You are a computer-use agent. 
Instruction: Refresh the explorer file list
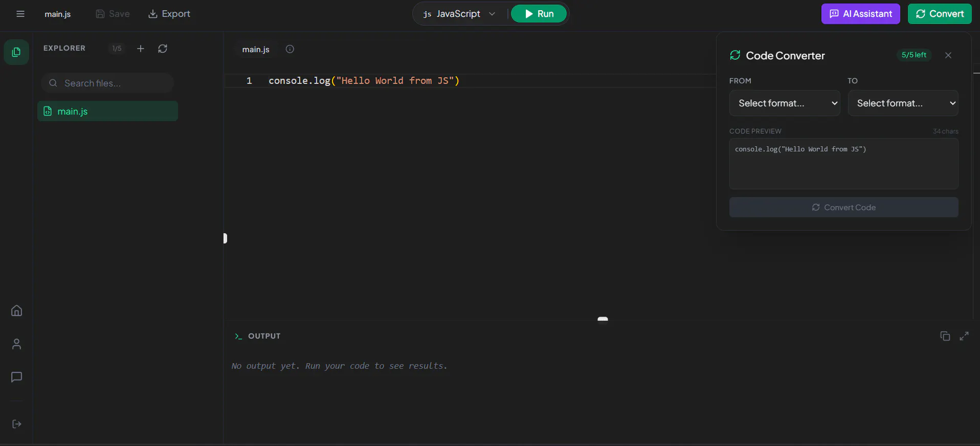coord(163,49)
